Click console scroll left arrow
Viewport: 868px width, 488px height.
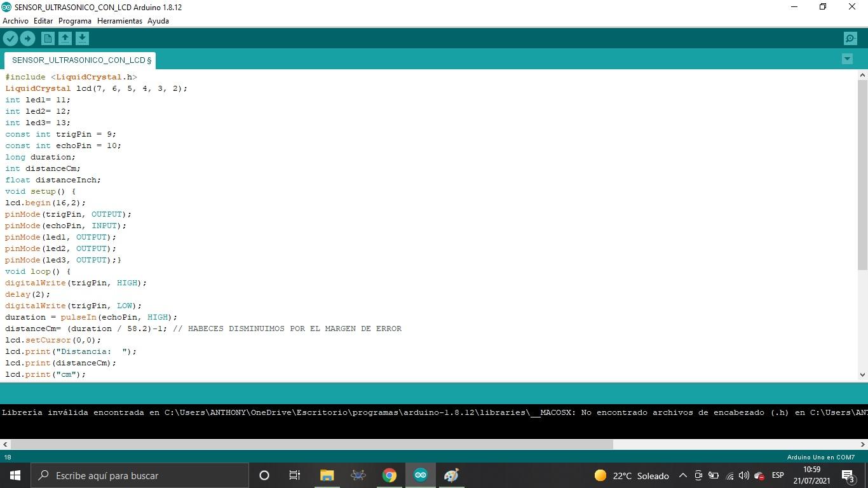click(5, 445)
